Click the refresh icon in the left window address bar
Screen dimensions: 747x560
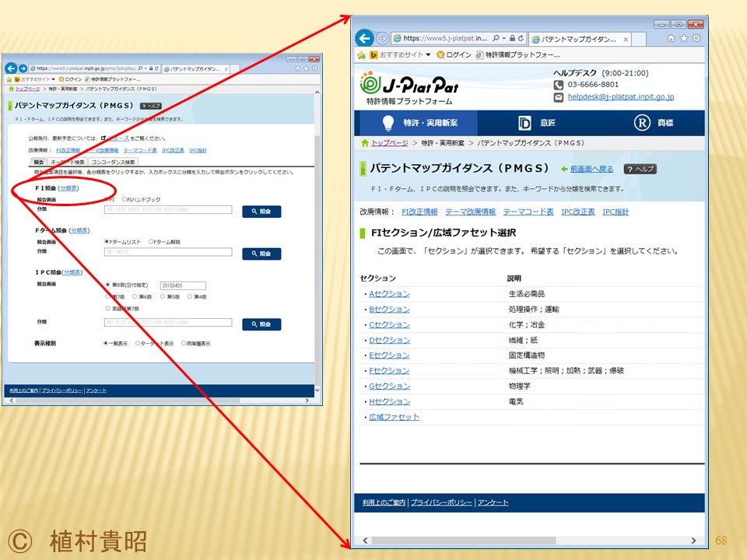pyautogui.click(x=156, y=68)
